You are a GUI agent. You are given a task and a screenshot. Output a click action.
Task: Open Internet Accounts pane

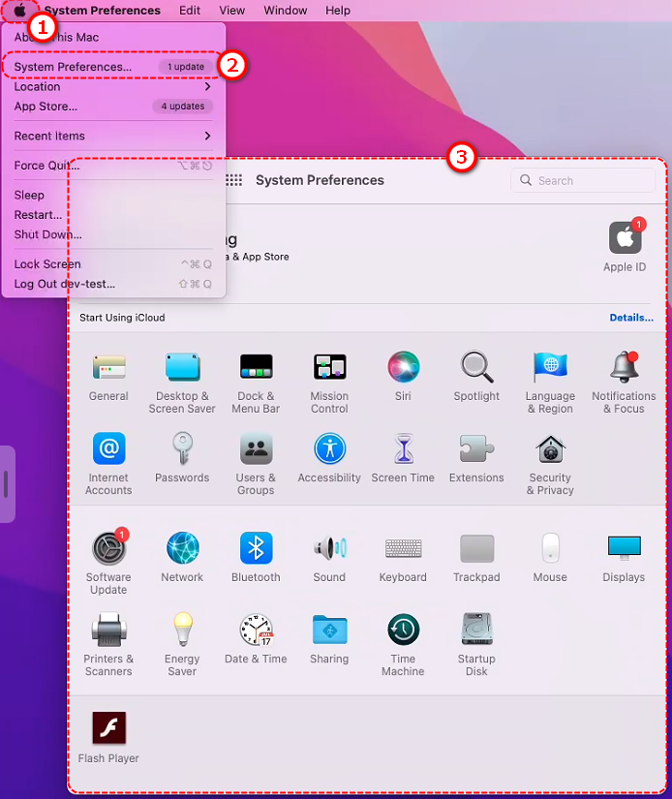click(x=108, y=464)
